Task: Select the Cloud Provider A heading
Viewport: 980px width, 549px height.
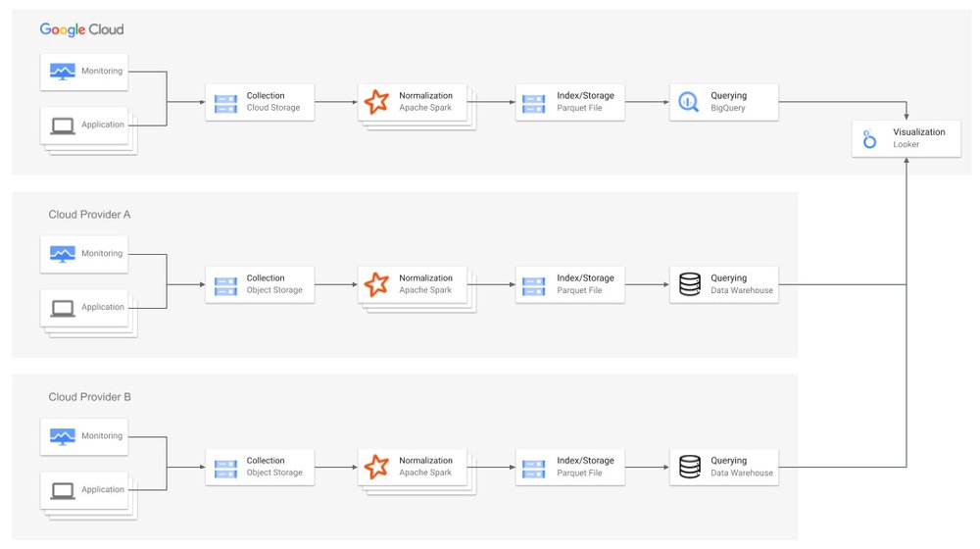Action: (89, 215)
